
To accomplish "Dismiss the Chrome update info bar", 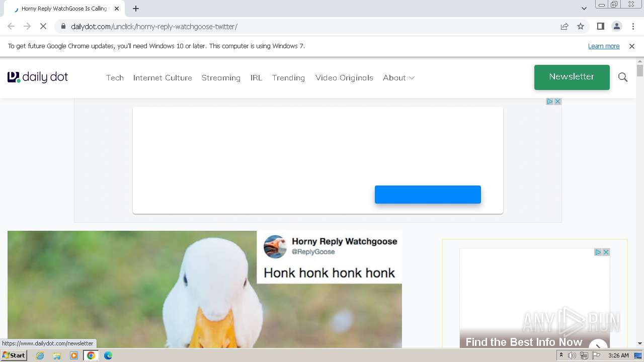I will 632,46.
